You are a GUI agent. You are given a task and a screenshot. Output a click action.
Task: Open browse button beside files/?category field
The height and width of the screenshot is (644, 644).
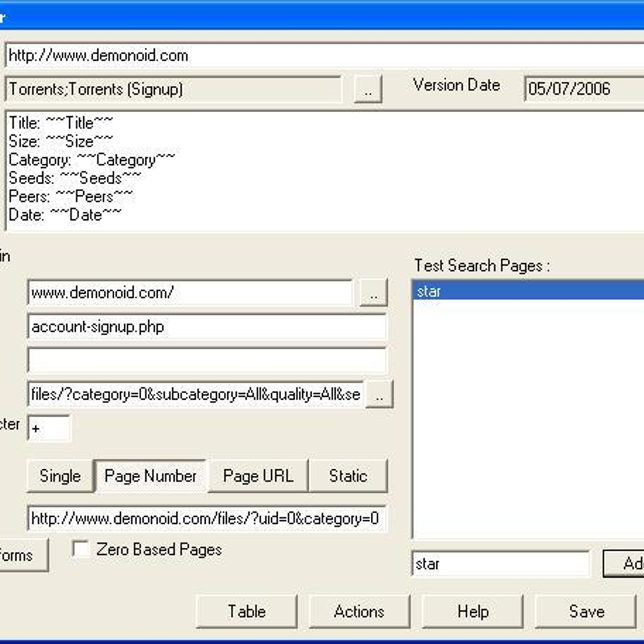[x=379, y=394]
